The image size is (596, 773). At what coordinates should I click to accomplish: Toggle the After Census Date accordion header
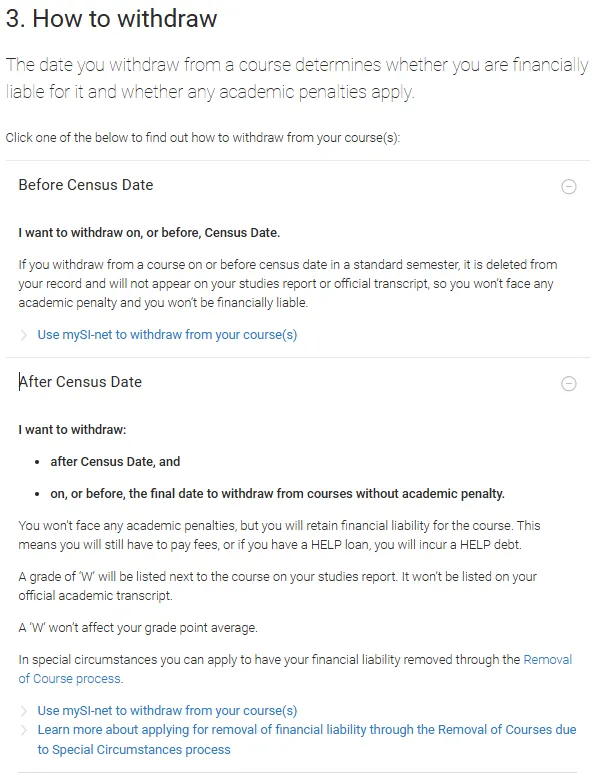pyautogui.click(x=298, y=383)
